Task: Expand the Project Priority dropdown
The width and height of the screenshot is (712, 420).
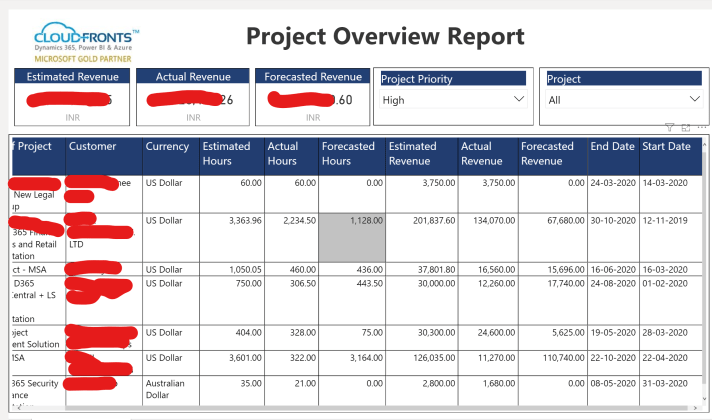Action: (x=452, y=100)
